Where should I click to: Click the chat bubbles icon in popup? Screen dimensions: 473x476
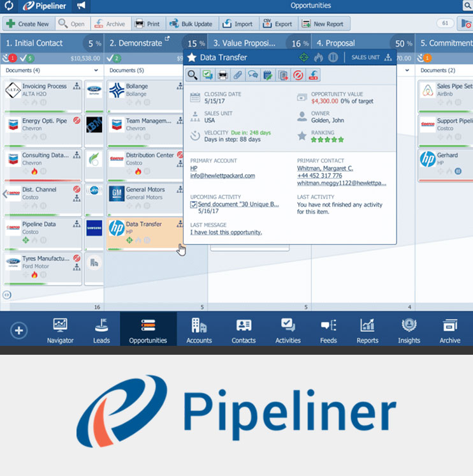point(252,75)
